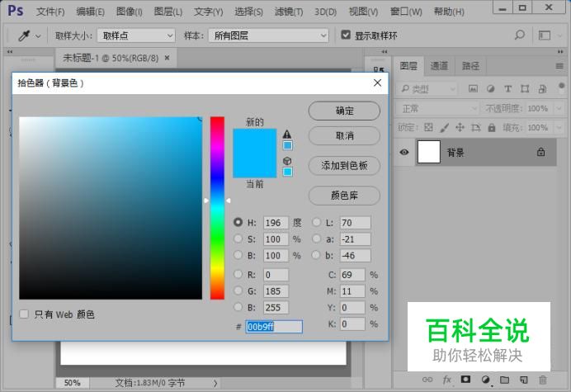Open the layer style fx icon
Image resolution: width=571 pixels, height=392 pixels.
click(x=447, y=380)
